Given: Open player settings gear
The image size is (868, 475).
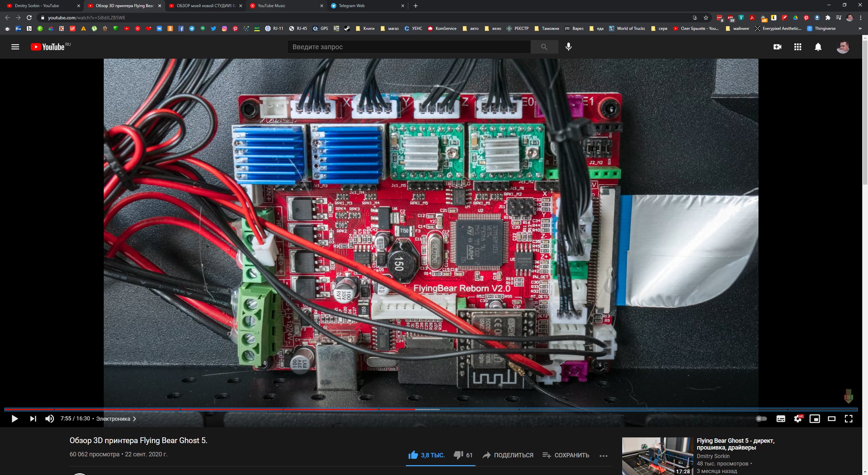Looking at the screenshot, I should (798, 419).
